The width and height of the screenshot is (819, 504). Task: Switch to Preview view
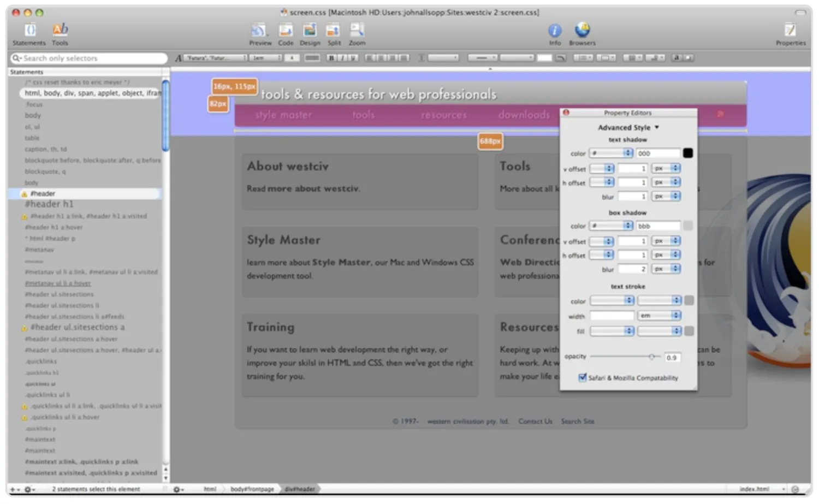point(259,31)
